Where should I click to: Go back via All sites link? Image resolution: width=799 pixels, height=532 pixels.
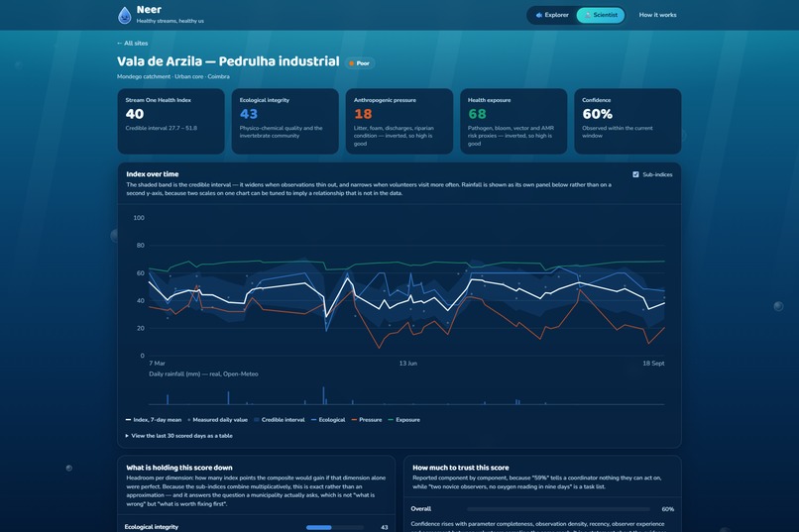[x=133, y=44]
